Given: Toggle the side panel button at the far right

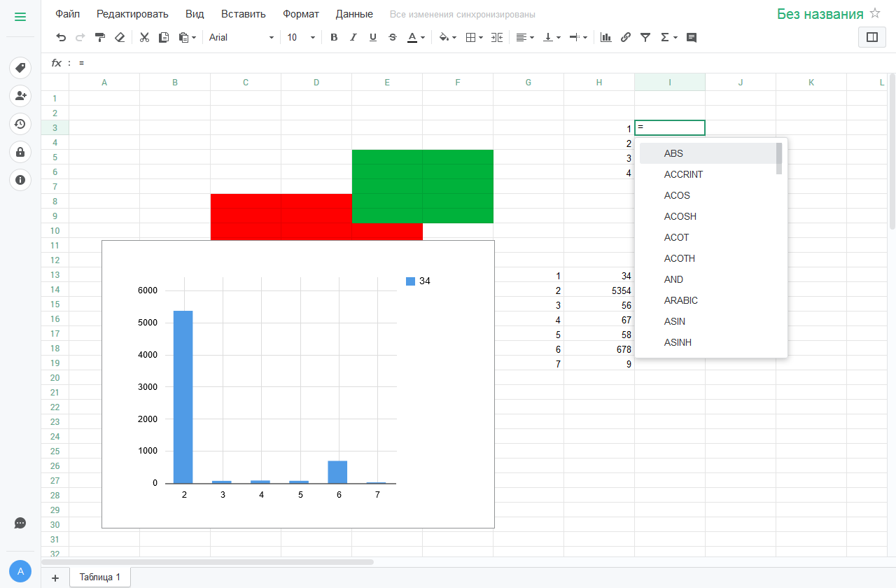Looking at the screenshot, I should [872, 37].
